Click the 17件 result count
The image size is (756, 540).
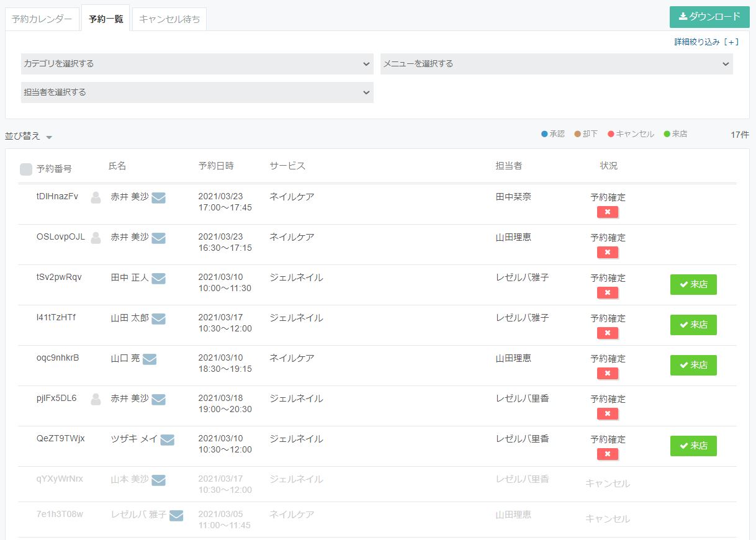click(x=740, y=135)
